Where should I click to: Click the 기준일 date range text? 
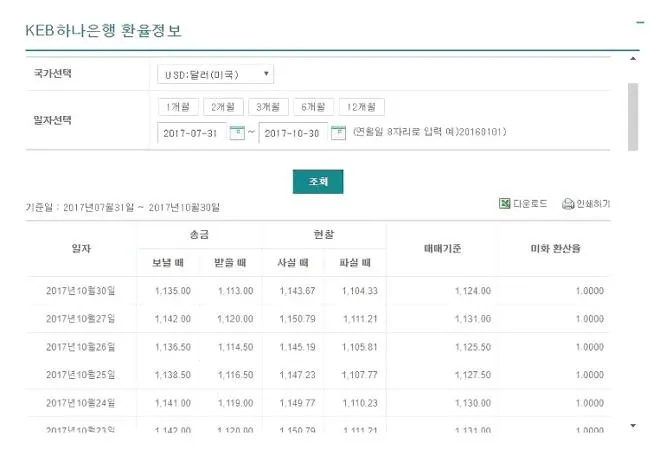pyautogui.click(x=123, y=207)
